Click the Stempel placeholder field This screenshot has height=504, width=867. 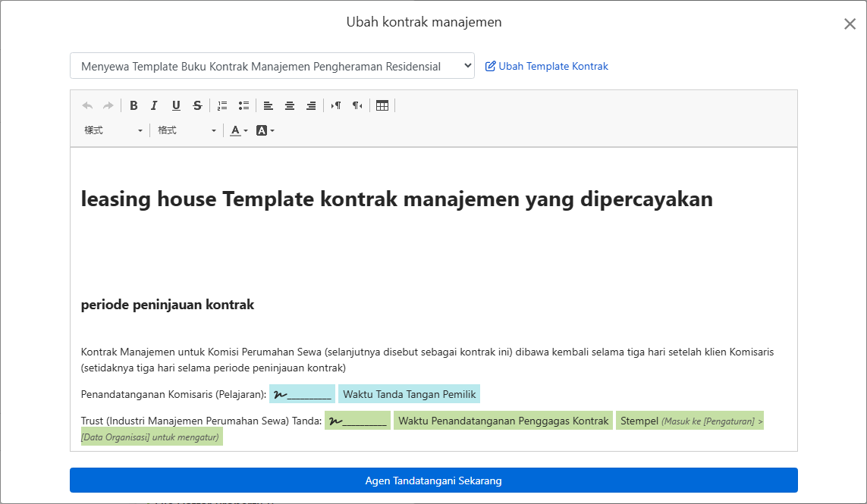(690, 421)
